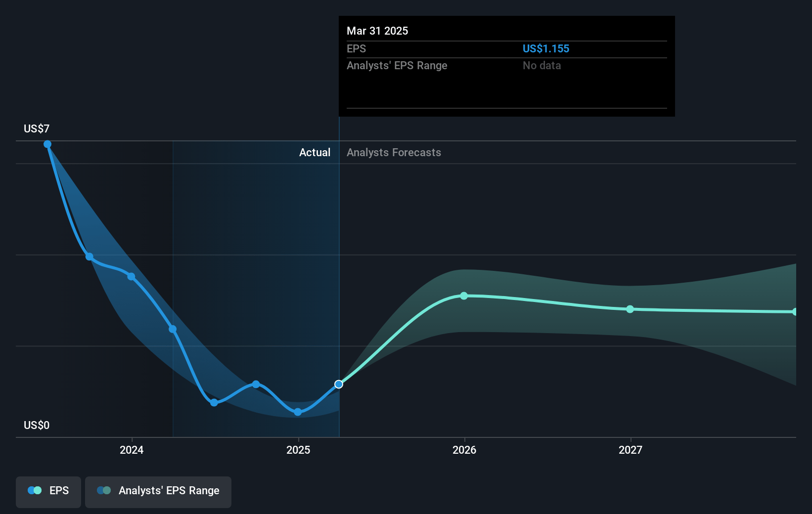
Task: Click the 2024 x-axis label
Action: tap(132, 450)
